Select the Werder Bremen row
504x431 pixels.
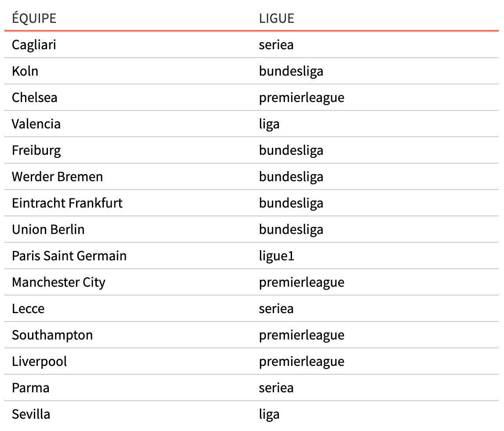(x=252, y=176)
